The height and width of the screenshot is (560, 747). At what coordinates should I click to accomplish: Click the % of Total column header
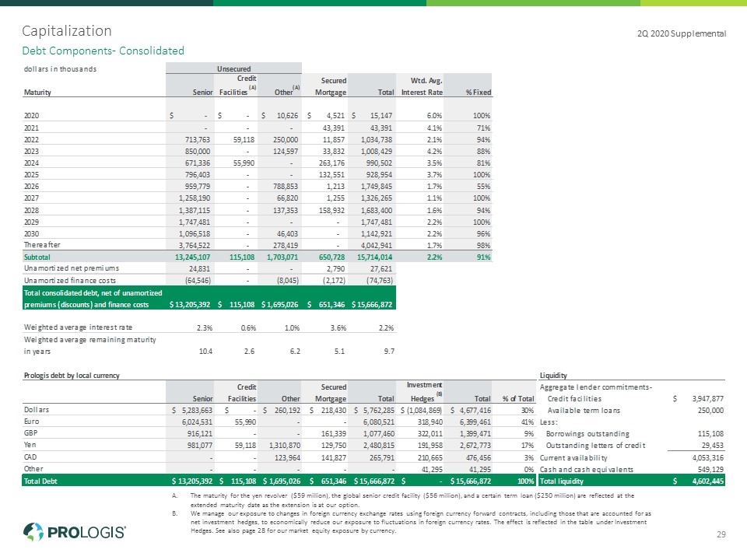pos(518,398)
